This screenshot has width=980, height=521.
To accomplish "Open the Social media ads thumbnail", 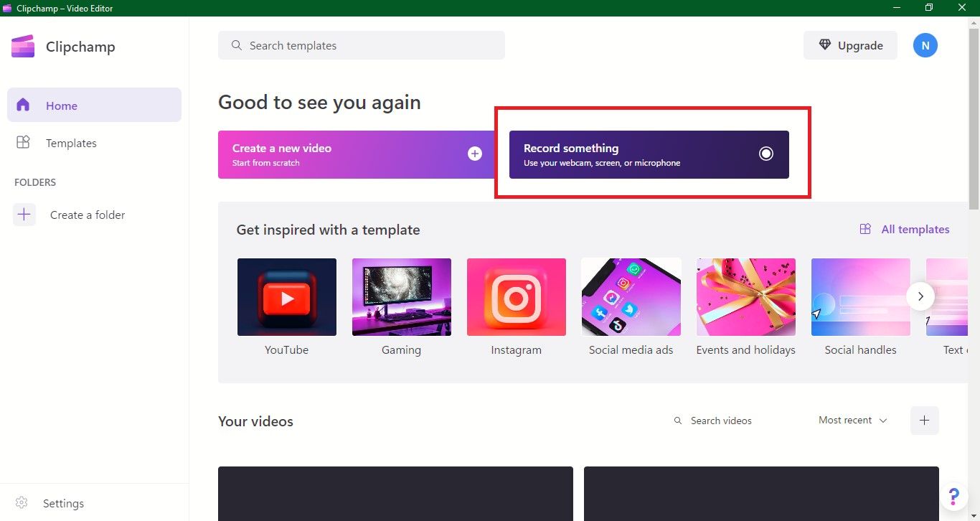I will coord(631,297).
